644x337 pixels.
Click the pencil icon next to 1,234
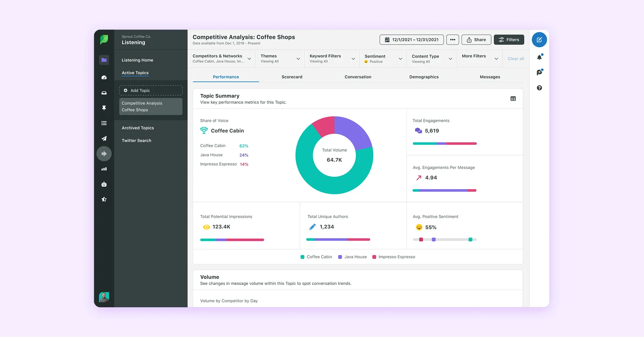coord(312,227)
